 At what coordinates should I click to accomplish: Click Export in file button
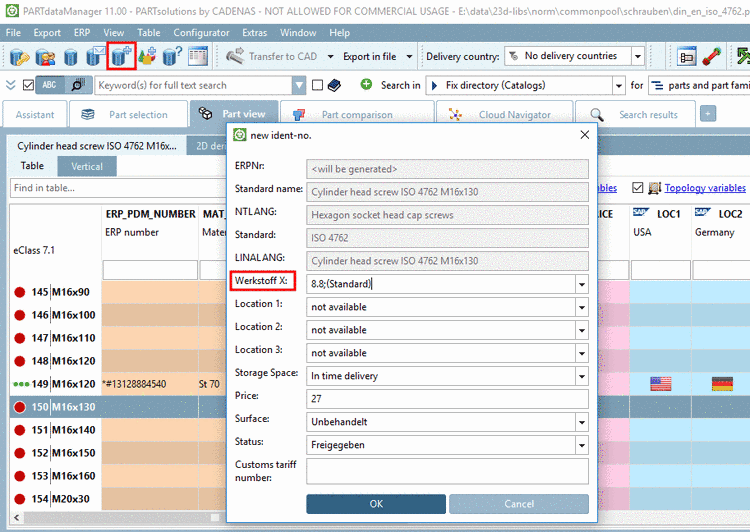point(369,56)
